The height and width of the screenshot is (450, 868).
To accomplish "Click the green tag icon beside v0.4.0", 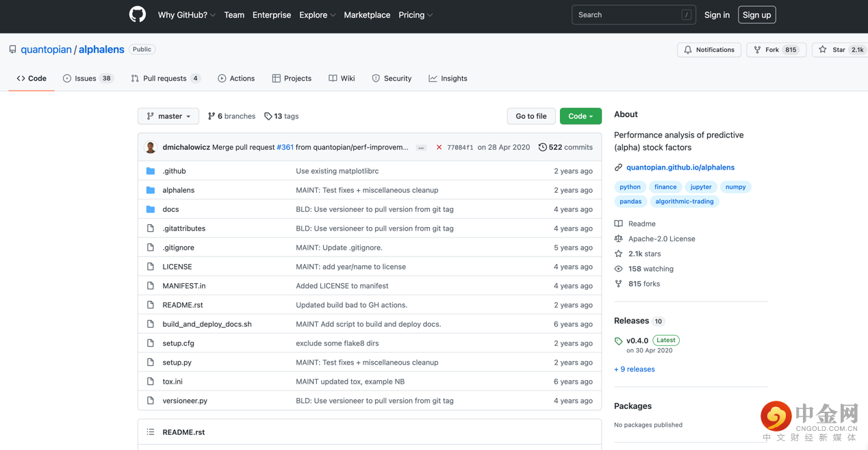I will click(618, 341).
